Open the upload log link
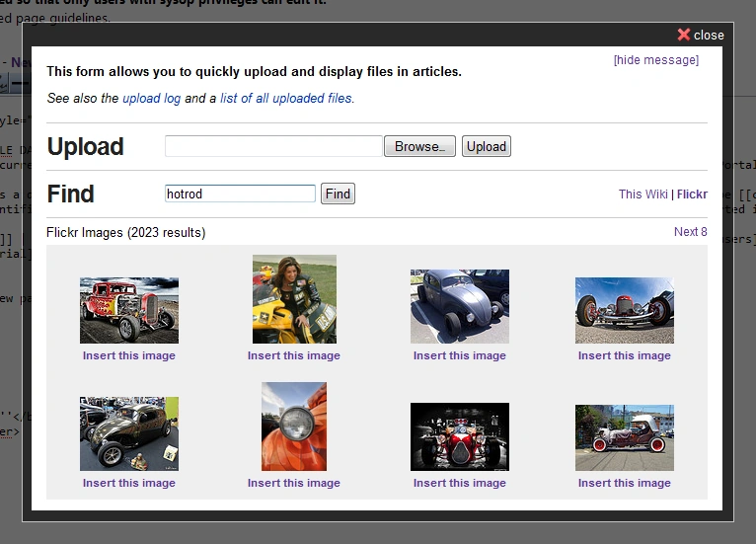 coord(151,99)
